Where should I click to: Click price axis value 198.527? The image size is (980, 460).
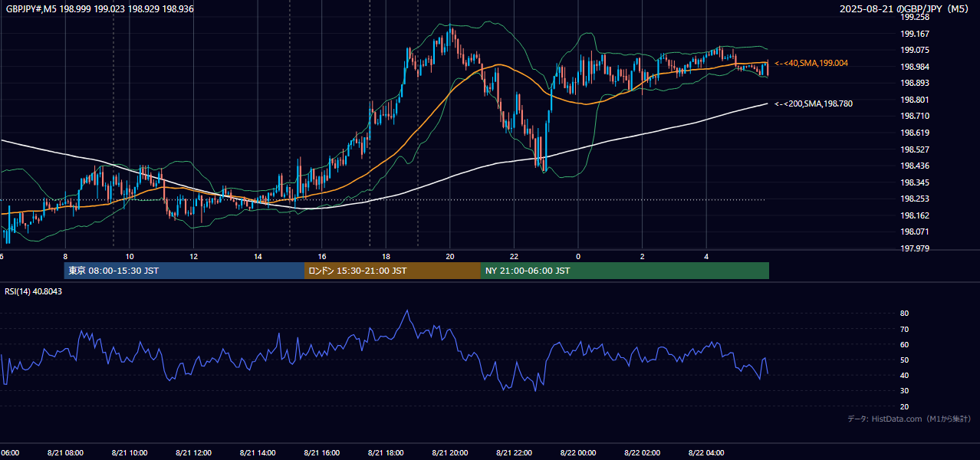coord(915,149)
